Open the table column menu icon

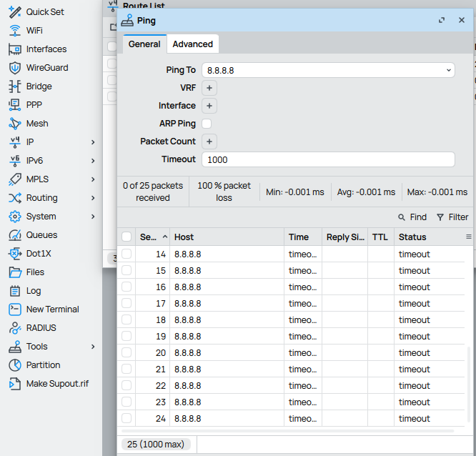click(x=469, y=237)
